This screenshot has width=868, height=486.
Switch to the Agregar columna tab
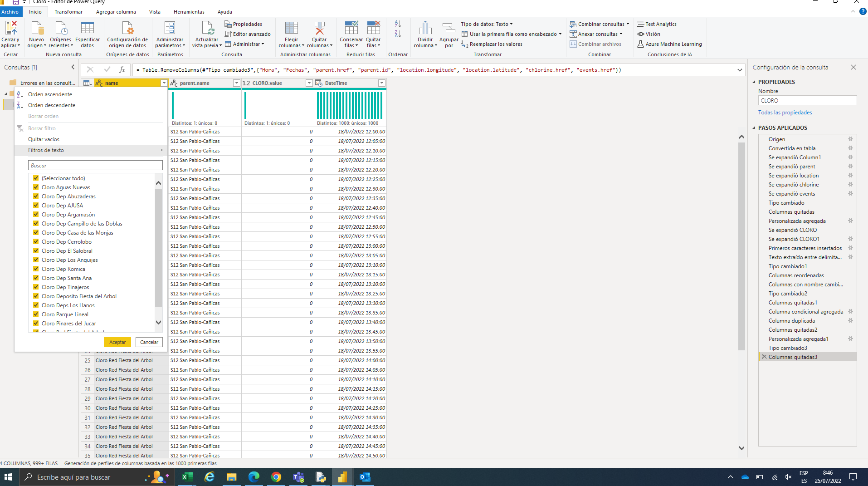coord(116,12)
